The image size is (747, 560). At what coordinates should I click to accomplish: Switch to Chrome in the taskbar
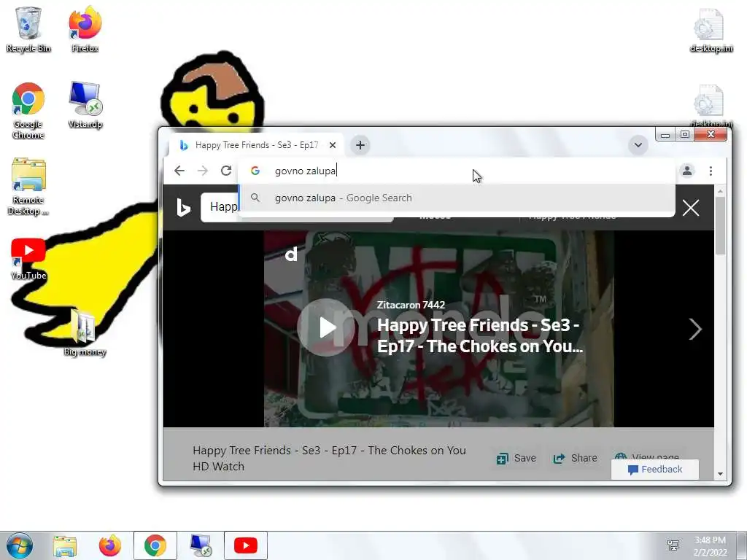coord(155,545)
